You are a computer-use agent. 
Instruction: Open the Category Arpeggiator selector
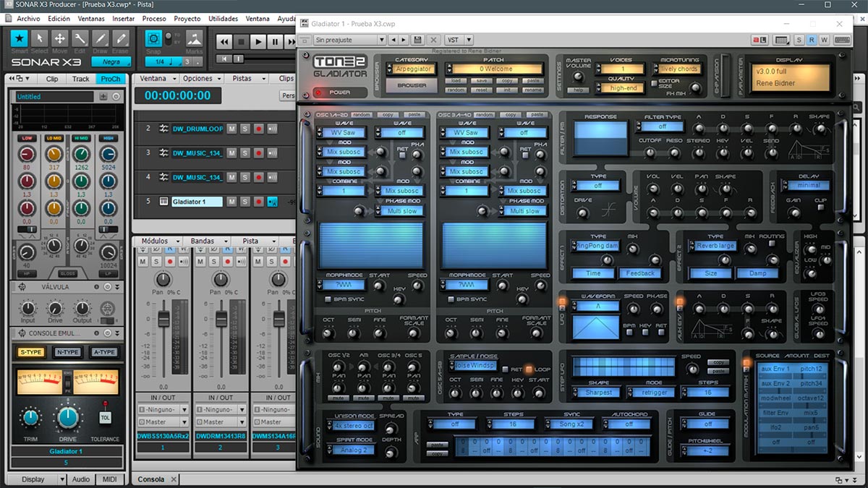click(412, 69)
